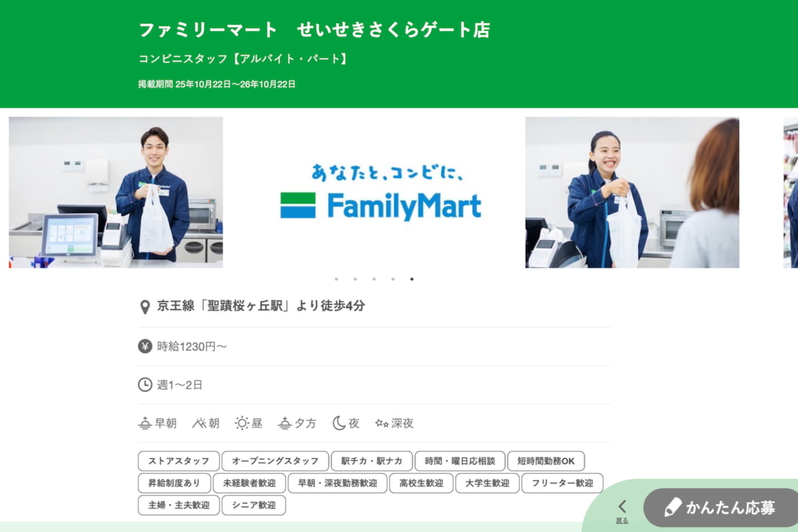Click the yen wage icon
798x532 pixels.
tap(145, 346)
